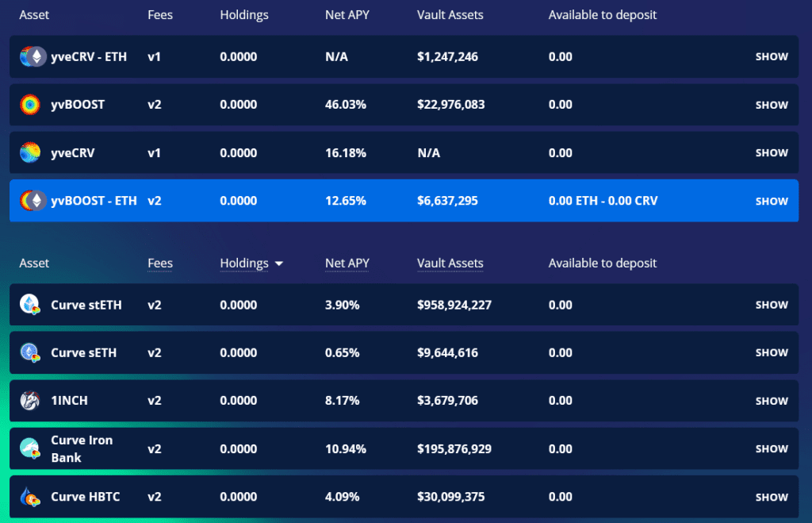
Task: Click the $9,644,616 vault assets value
Action: [447, 353]
